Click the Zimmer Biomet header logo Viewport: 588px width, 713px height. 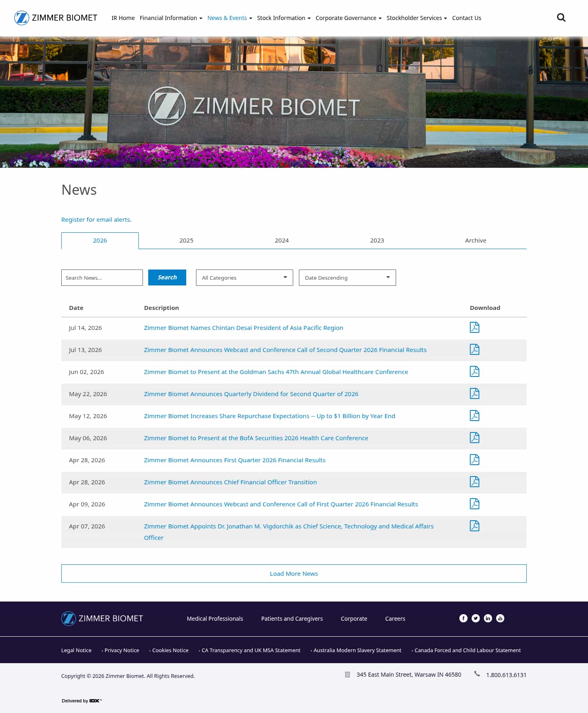tap(56, 18)
